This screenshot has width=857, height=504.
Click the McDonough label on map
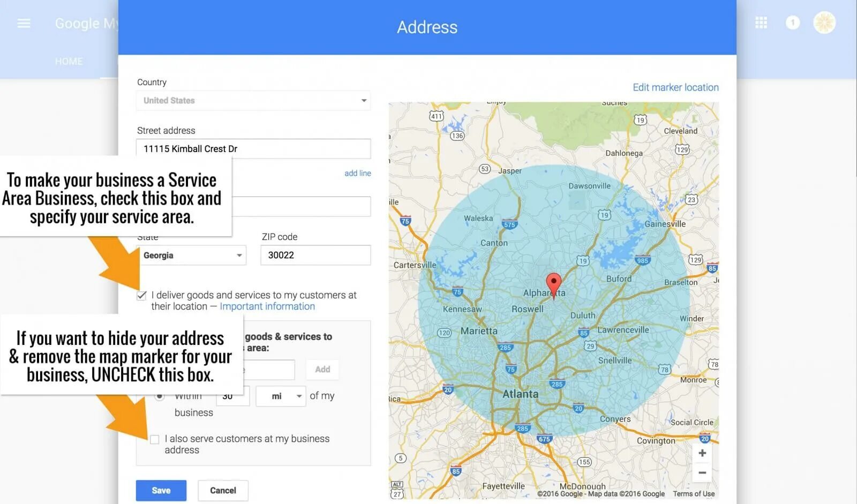tap(582, 487)
